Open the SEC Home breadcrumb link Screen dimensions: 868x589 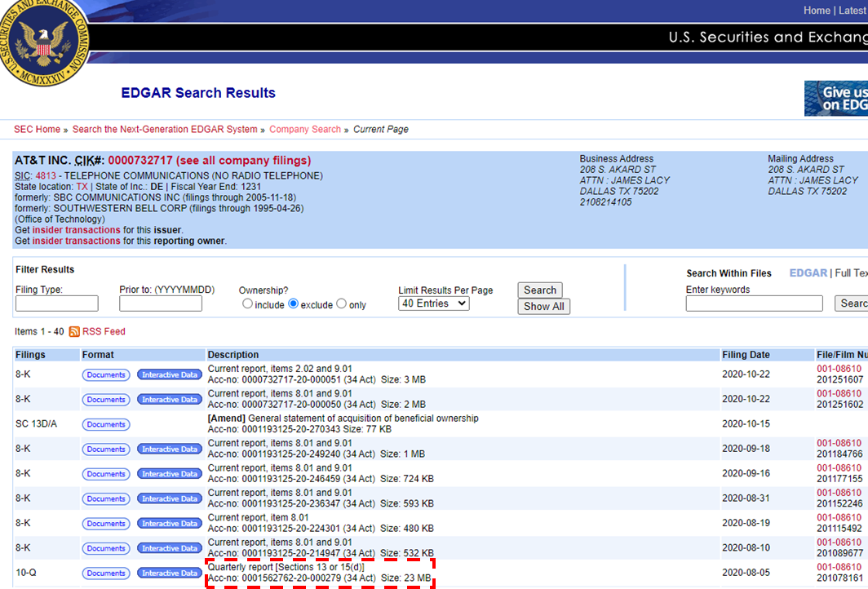click(x=37, y=129)
